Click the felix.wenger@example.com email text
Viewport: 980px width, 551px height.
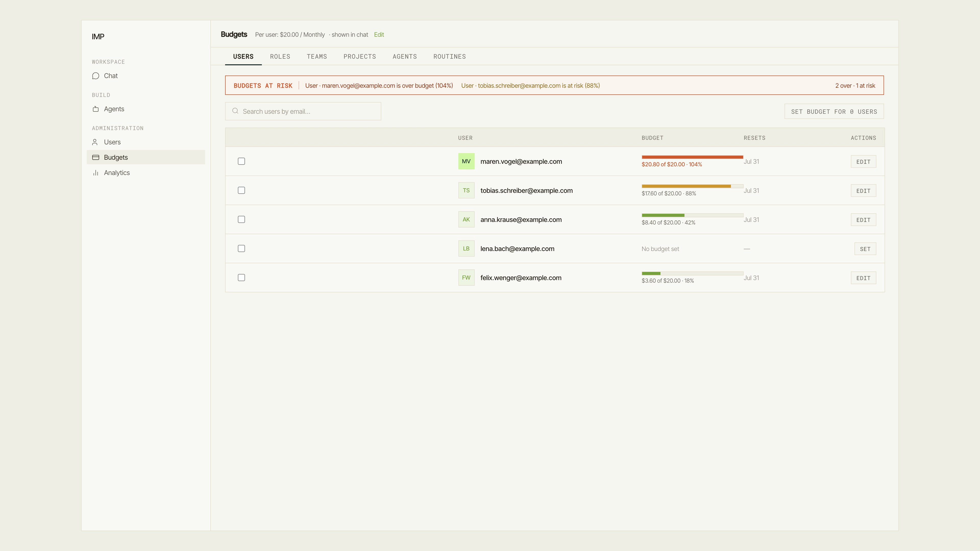point(521,278)
